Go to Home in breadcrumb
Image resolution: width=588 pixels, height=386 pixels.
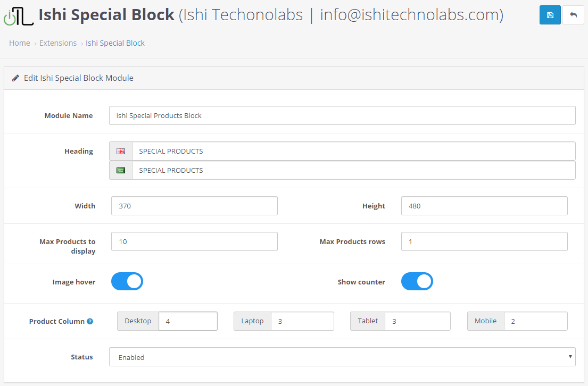20,43
